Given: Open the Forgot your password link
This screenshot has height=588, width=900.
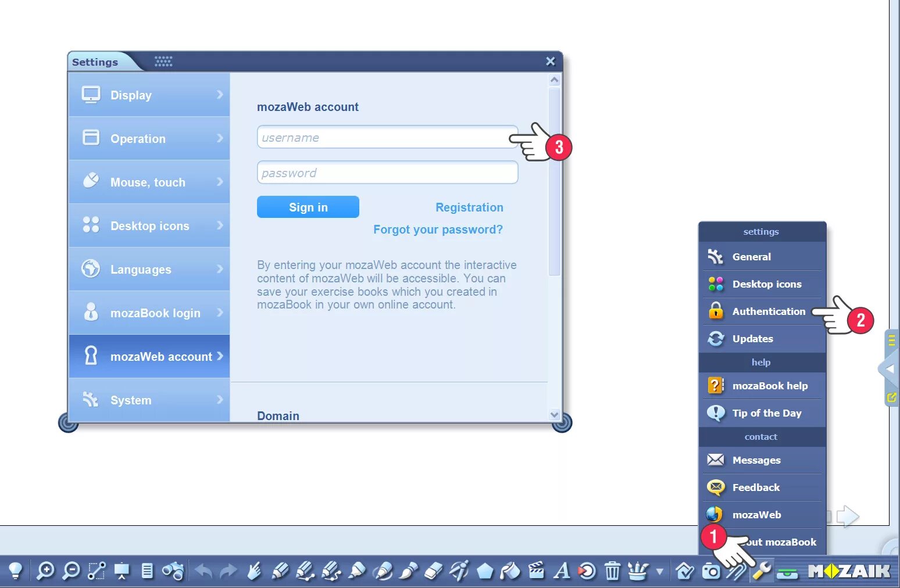Looking at the screenshot, I should [x=438, y=229].
